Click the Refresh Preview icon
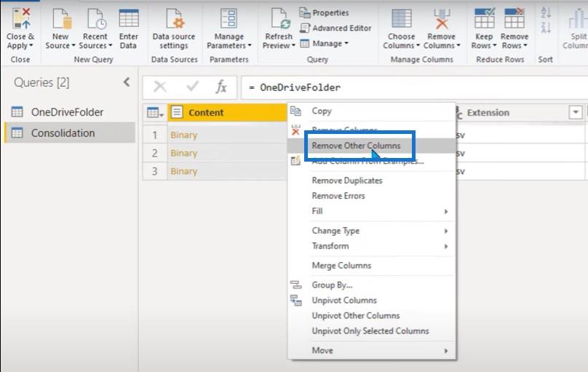This screenshot has height=372, width=588. 280,19
